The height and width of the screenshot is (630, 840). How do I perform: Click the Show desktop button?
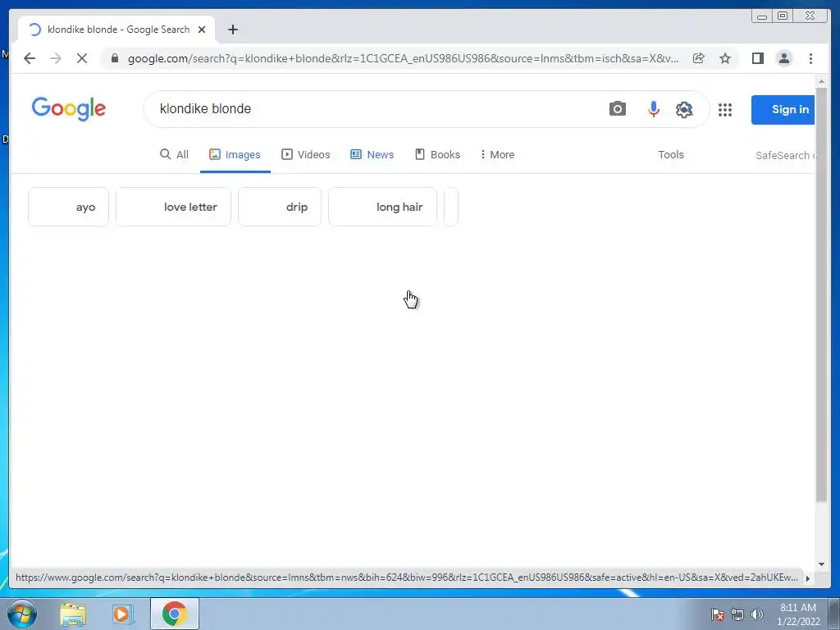(x=834, y=614)
